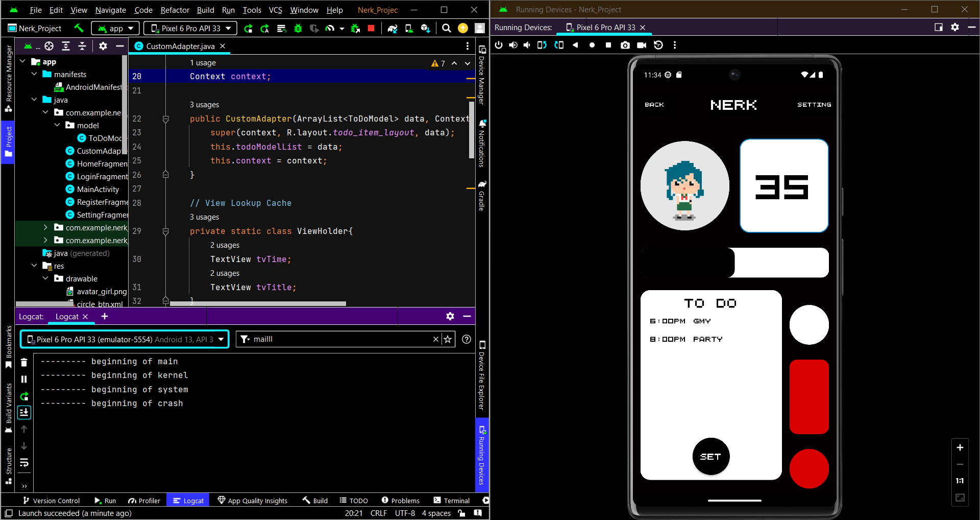Expand the com.example.nerk package
Image resolution: width=980 pixels, height=520 pixels.
point(46,227)
